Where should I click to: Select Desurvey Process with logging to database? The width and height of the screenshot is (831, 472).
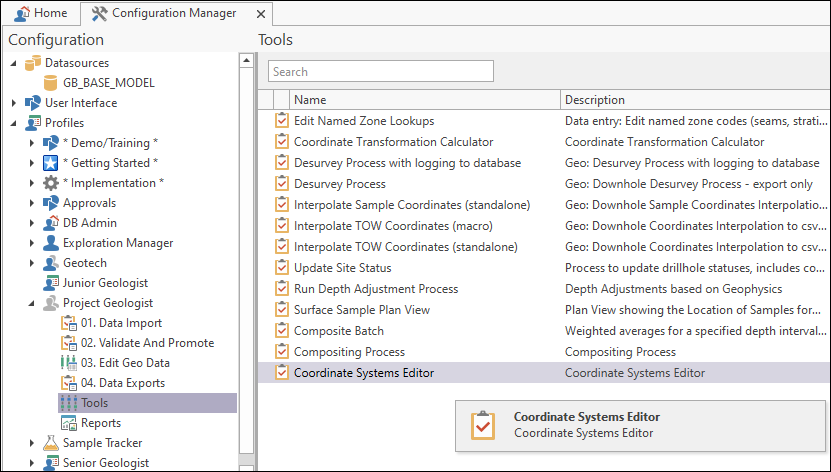(x=544, y=163)
